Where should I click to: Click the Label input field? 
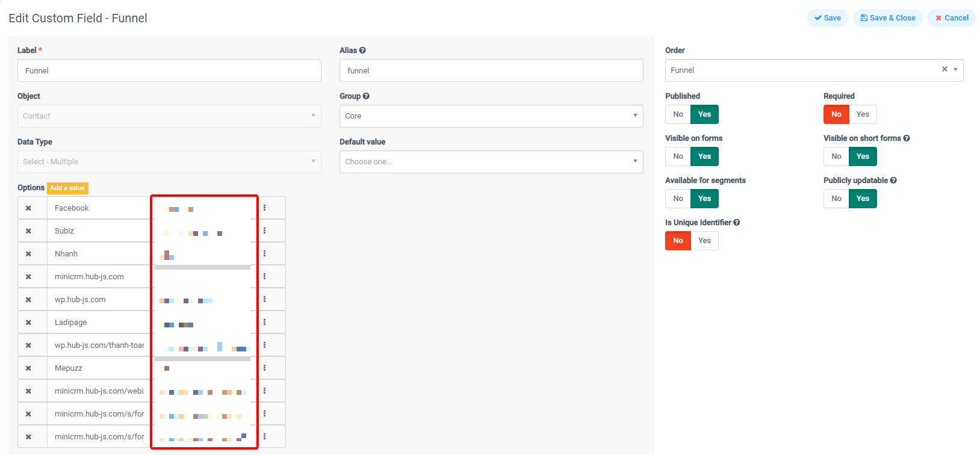coord(169,70)
